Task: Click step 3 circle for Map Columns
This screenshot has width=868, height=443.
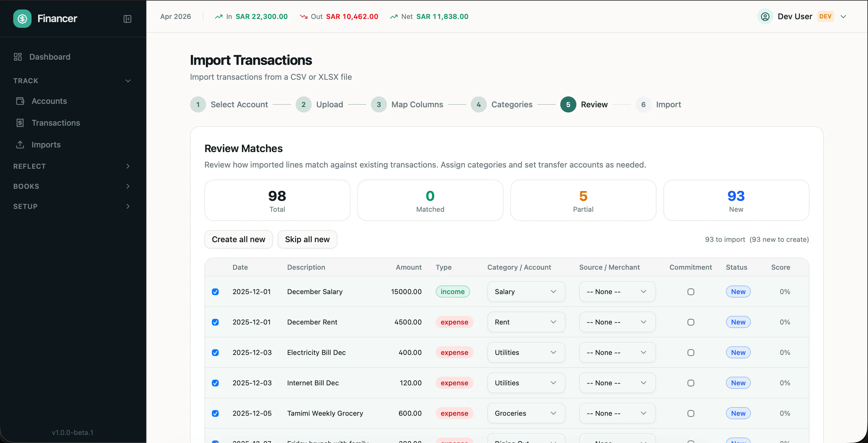Action: pos(379,104)
